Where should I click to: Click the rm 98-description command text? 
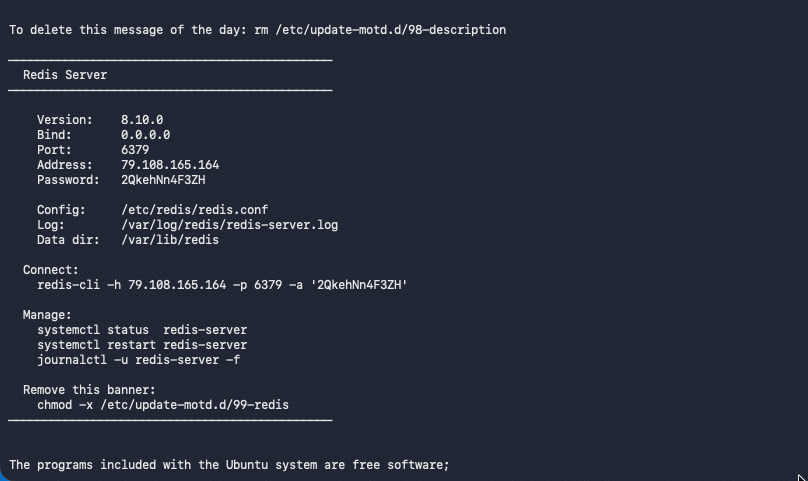click(x=380, y=30)
